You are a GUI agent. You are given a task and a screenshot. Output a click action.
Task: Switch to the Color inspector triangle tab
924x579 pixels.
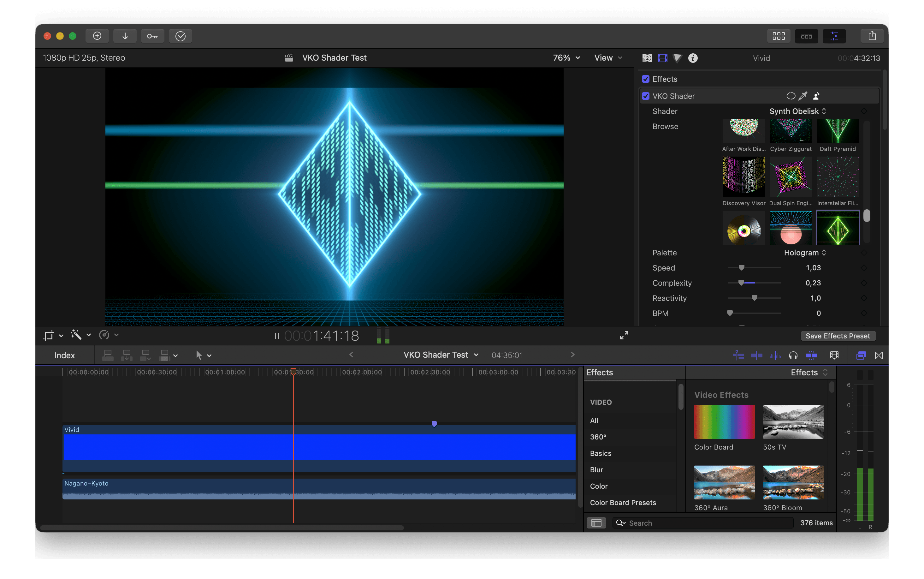pyautogui.click(x=677, y=58)
